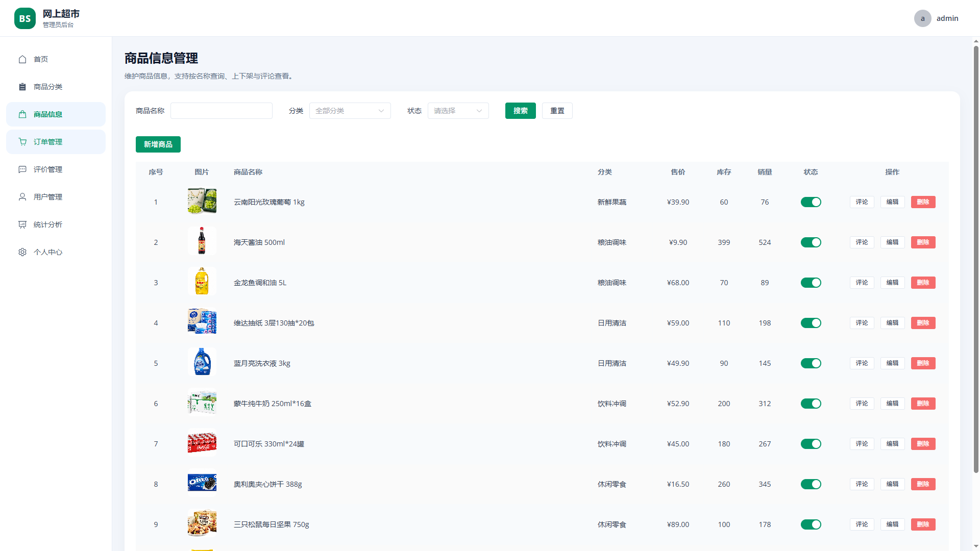Click the 蒙牛纯牛奶 product thumbnail

click(202, 403)
